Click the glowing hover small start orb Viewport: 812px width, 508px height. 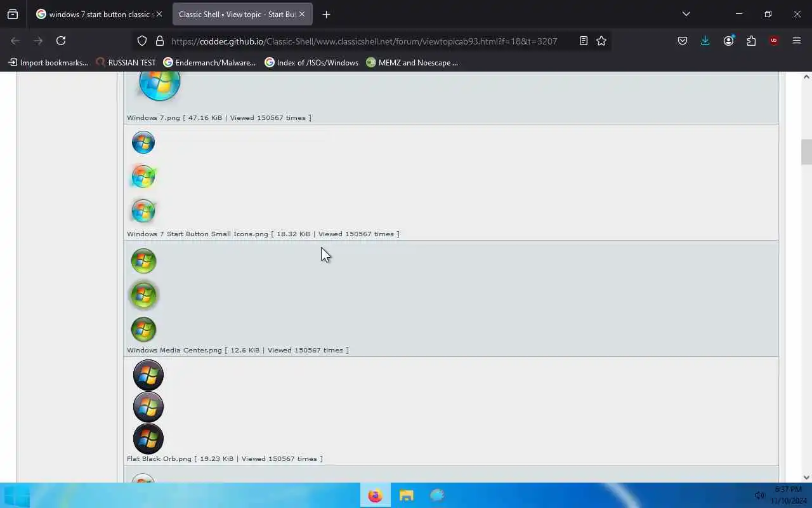pyautogui.click(x=143, y=177)
